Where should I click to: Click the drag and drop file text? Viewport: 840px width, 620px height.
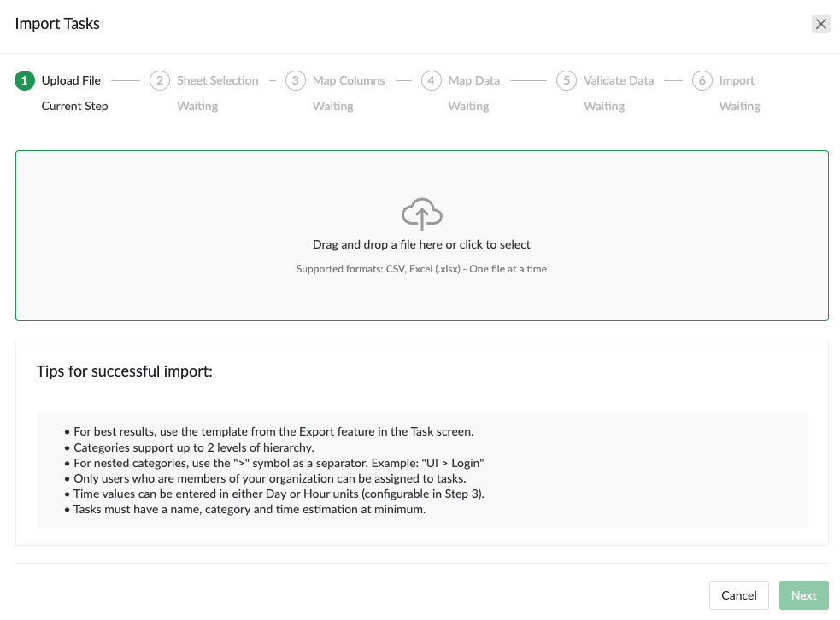421,244
